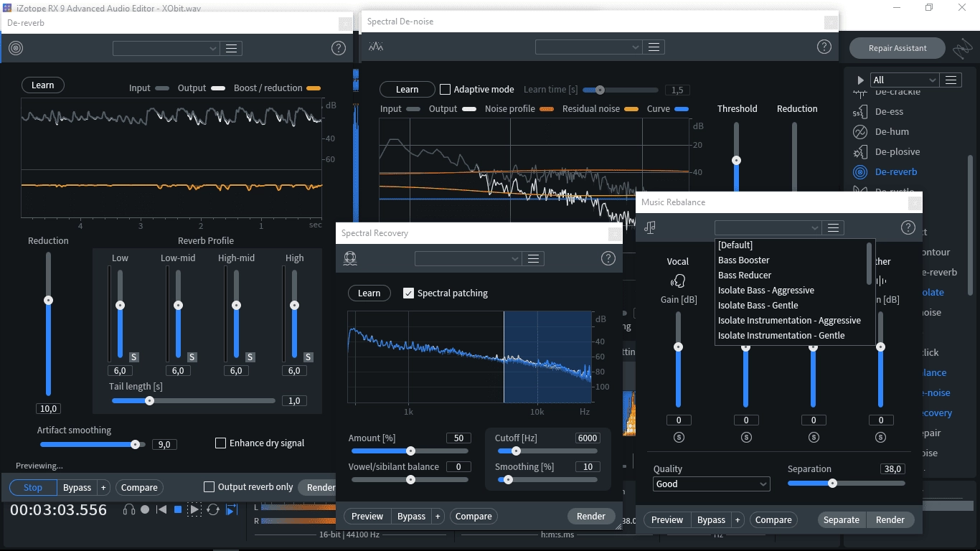Viewport: 980px width, 551px height.
Task: Click Stop in the De-reverb preview controls
Action: 33,488
